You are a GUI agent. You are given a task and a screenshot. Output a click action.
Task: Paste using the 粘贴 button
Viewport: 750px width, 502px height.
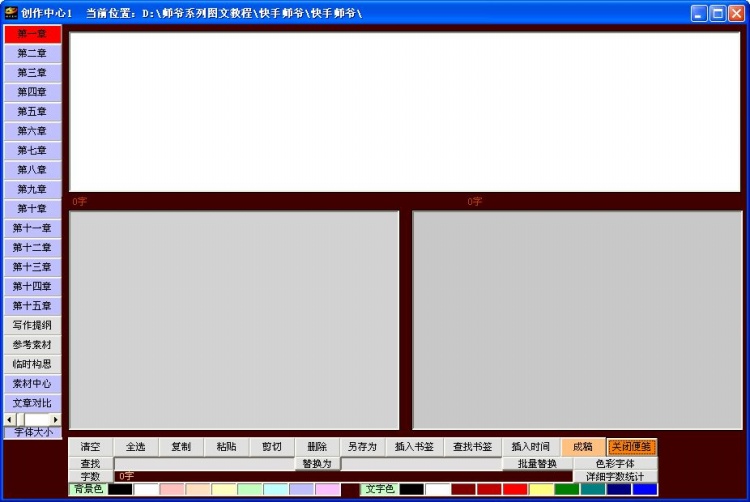pyautogui.click(x=226, y=447)
